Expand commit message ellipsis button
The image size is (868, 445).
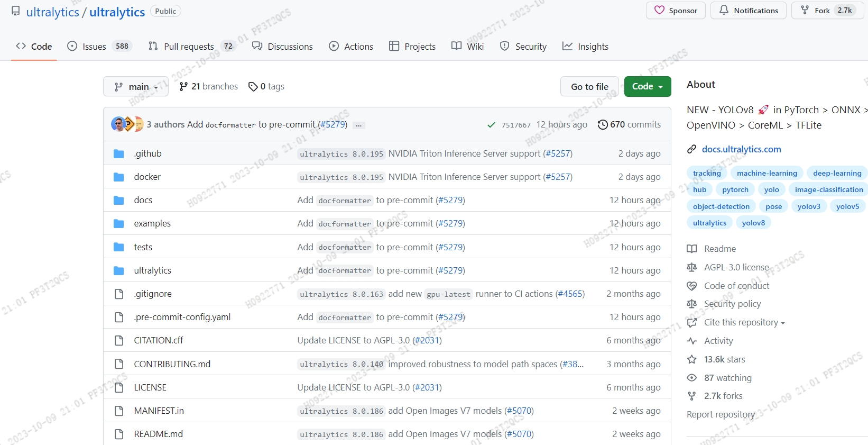(359, 125)
